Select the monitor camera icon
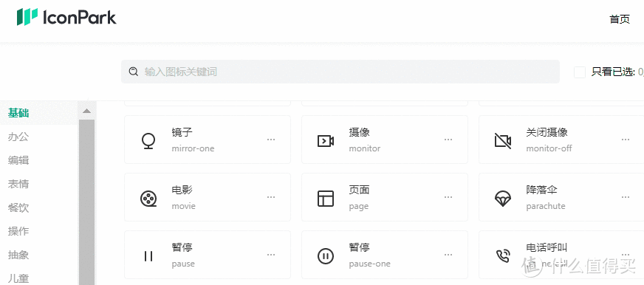 coord(326,141)
